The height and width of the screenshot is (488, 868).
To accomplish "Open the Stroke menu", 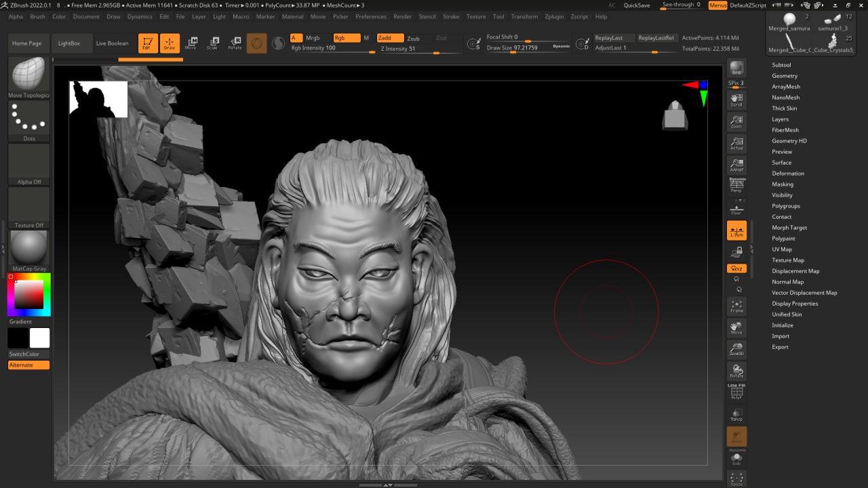I will [450, 16].
